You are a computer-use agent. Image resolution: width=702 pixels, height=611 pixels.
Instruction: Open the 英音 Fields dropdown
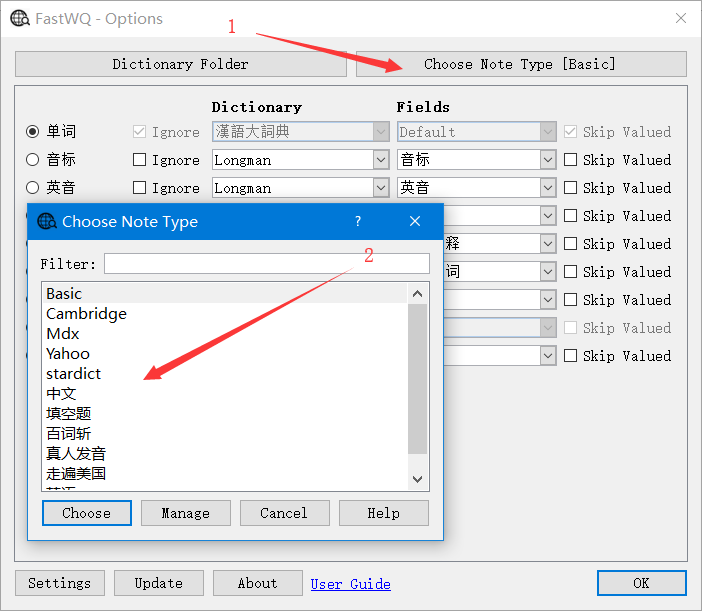[547, 188]
